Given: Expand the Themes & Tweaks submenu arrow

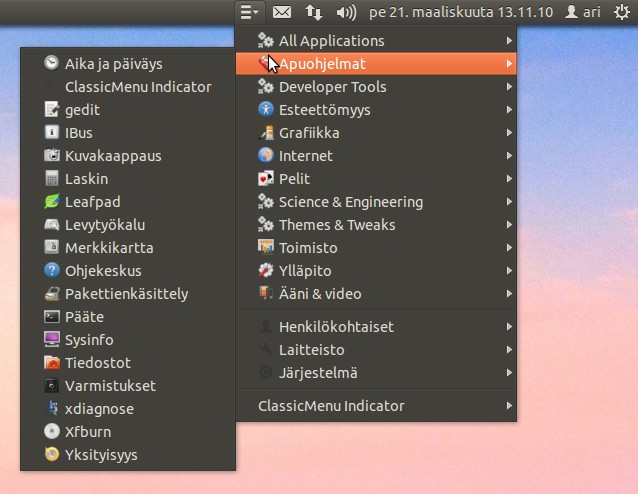Looking at the screenshot, I should (509, 225).
